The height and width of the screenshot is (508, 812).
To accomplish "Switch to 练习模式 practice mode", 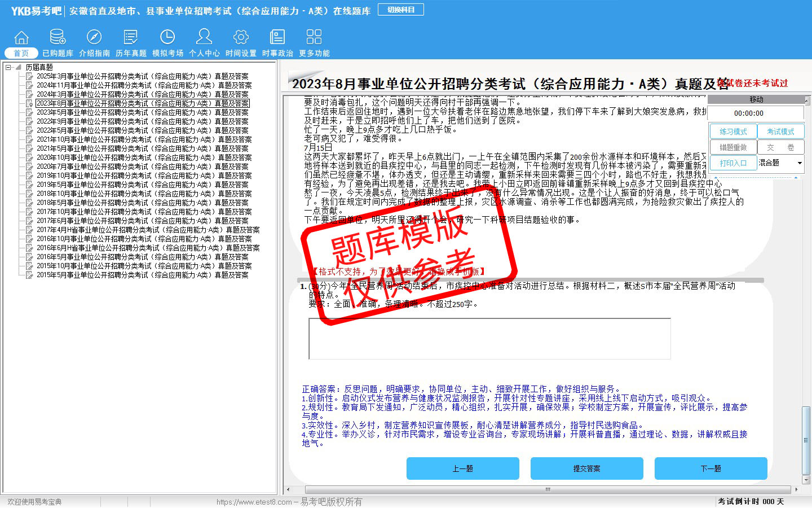I will pos(732,132).
